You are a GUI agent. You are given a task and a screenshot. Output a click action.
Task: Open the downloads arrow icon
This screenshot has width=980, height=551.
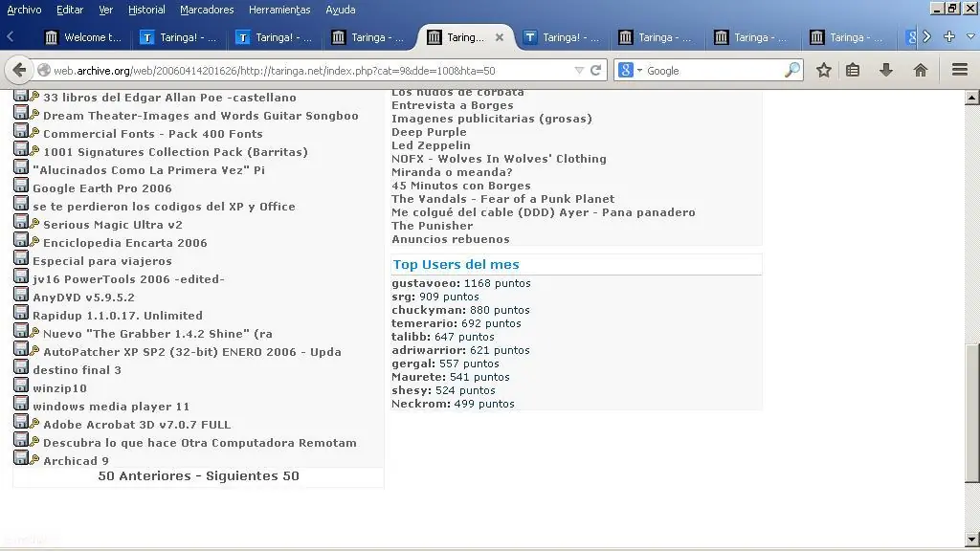click(x=885, y=70)
